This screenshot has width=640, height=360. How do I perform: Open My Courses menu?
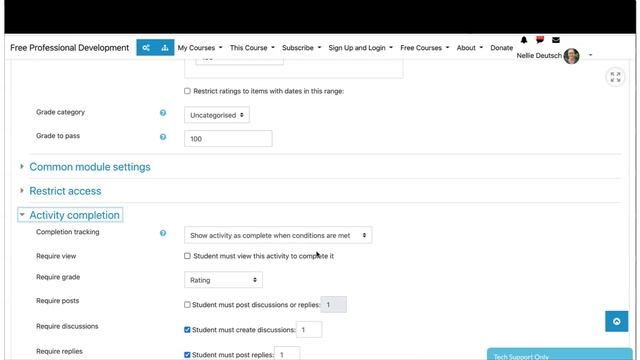click(200, 48)
